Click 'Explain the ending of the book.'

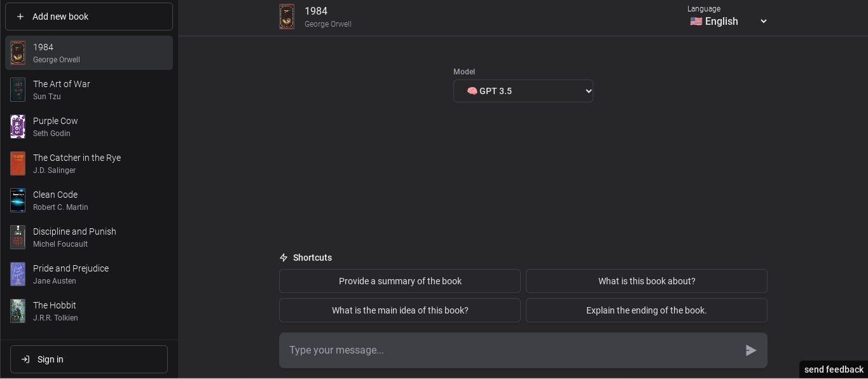pyautogui.click(x=646, y=310)
